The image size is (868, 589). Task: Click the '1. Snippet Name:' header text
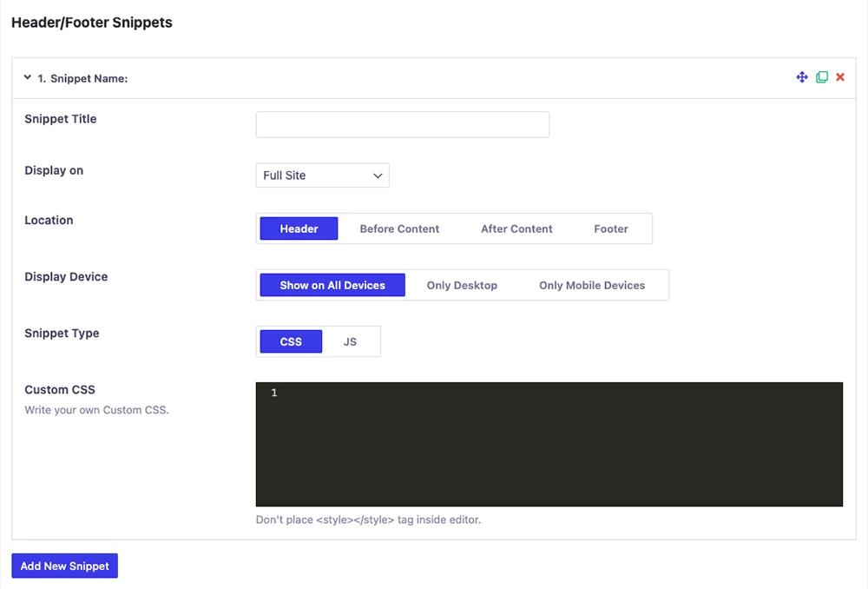(x=82, y=78)
